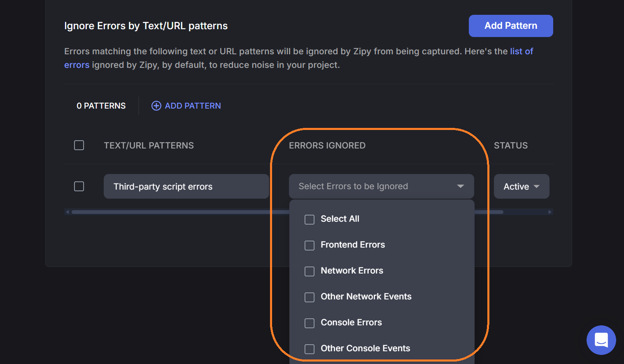Open the Select Errors to be Ignored dropdown
Image resolution: width=624 pixels, height=364 pixels.
[x=370, y=186]
